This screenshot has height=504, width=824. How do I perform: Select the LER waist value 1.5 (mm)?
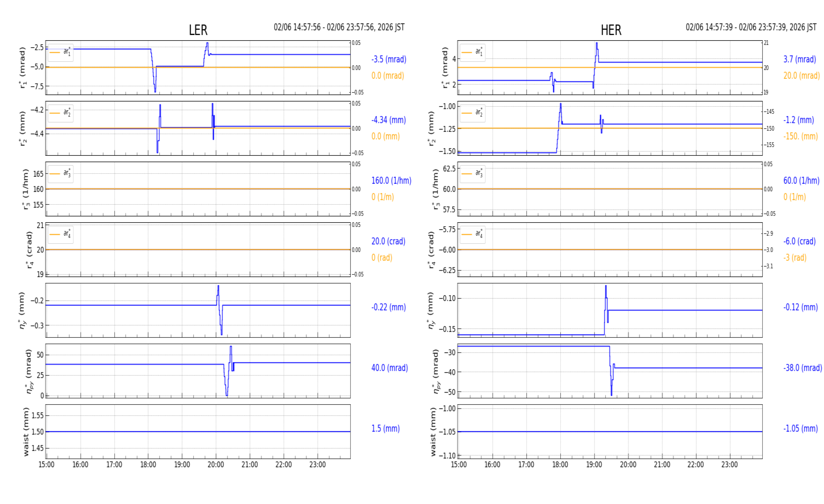coord(386,429)
